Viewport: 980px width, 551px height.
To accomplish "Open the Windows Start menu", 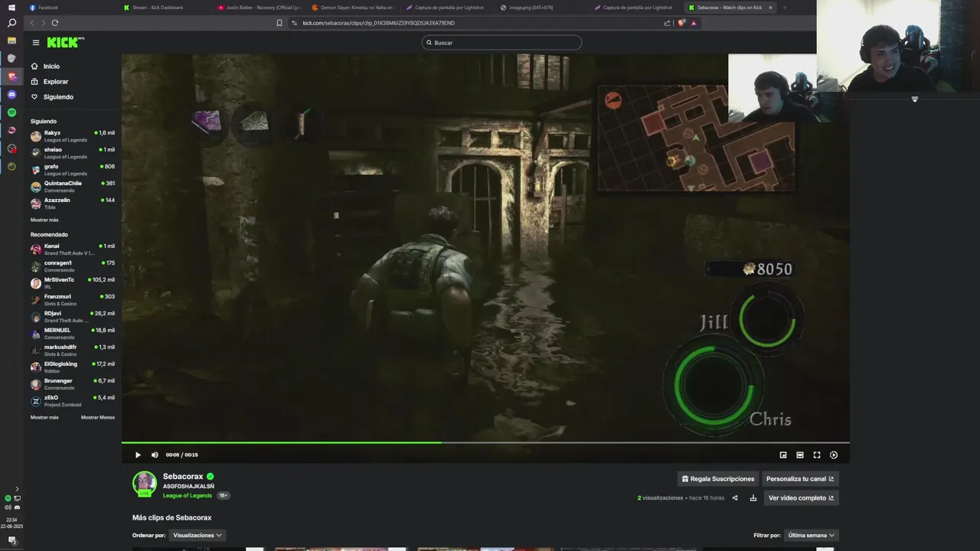I will click(11, 8).
